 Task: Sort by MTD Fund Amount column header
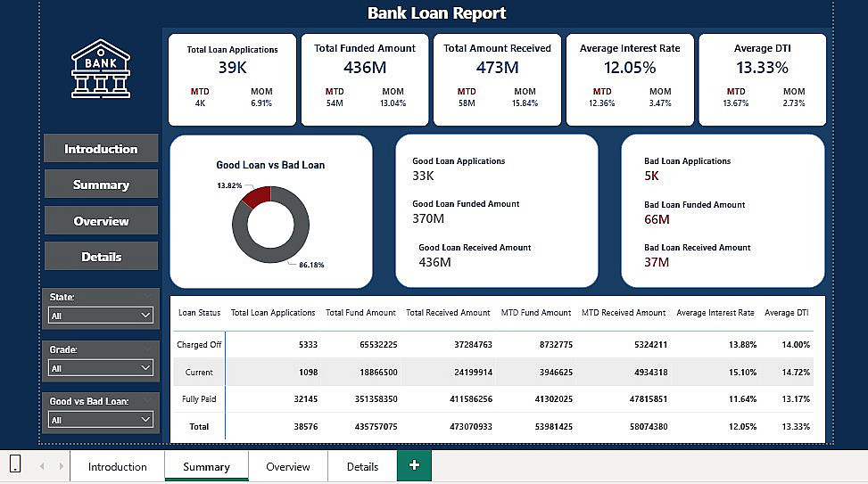tap(536, 313)
